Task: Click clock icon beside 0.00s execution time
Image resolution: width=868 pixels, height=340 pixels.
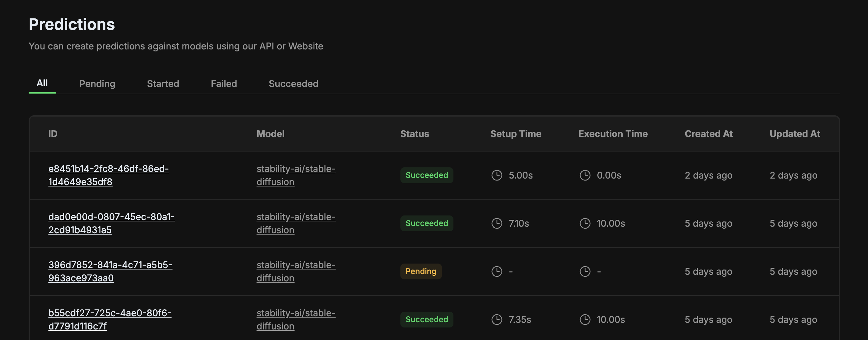Action: tap(585, 175)
